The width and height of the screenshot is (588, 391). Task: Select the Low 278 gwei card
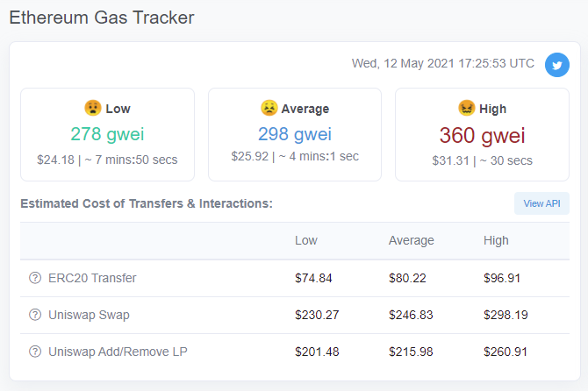(107, 135)
